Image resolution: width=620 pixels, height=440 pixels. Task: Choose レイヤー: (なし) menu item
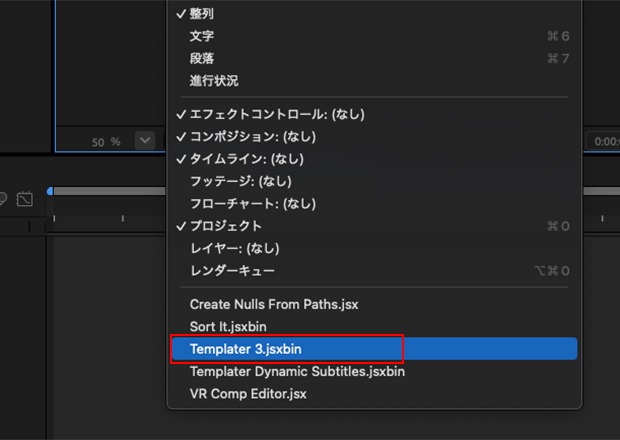[234, 248]
